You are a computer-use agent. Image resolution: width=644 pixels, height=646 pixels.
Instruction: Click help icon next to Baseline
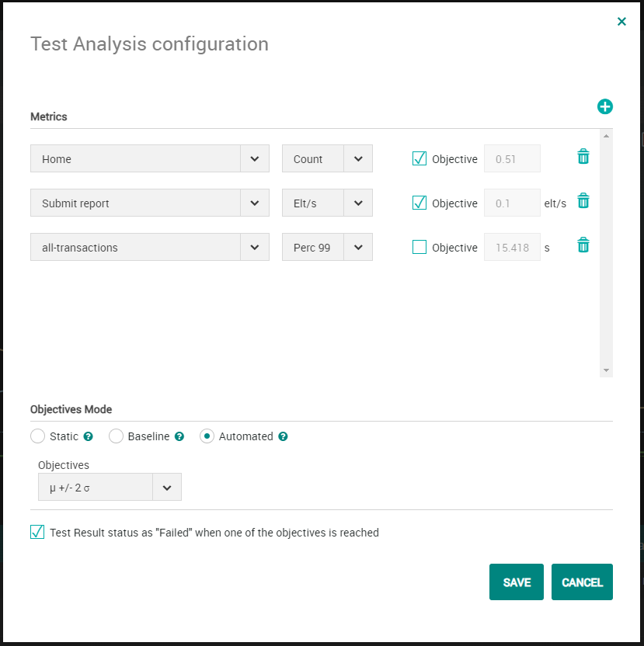coord(179,436)
